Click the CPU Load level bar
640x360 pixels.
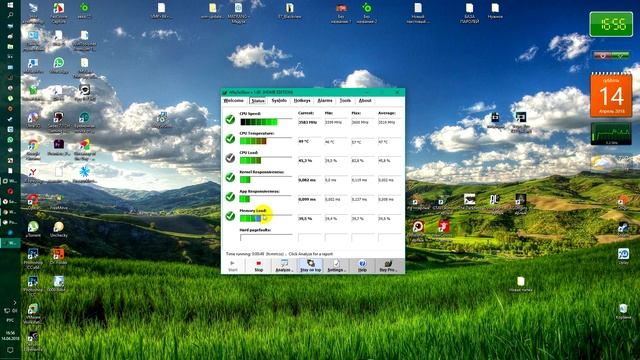pos(266,160)
